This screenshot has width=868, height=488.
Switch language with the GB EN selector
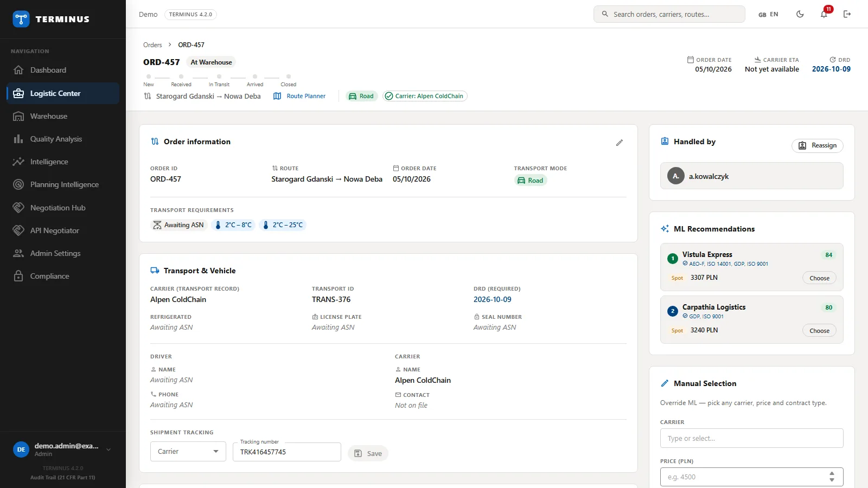point(768,15)
